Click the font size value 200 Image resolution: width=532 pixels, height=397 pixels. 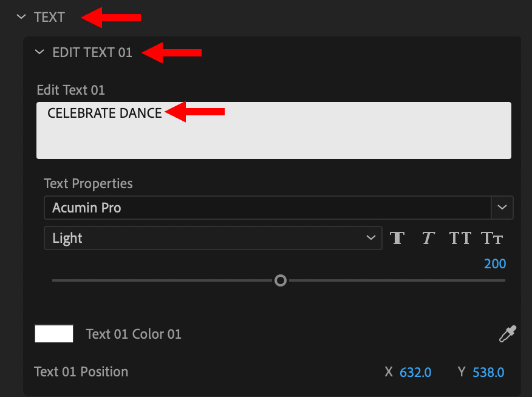click(x=495, y=264)
